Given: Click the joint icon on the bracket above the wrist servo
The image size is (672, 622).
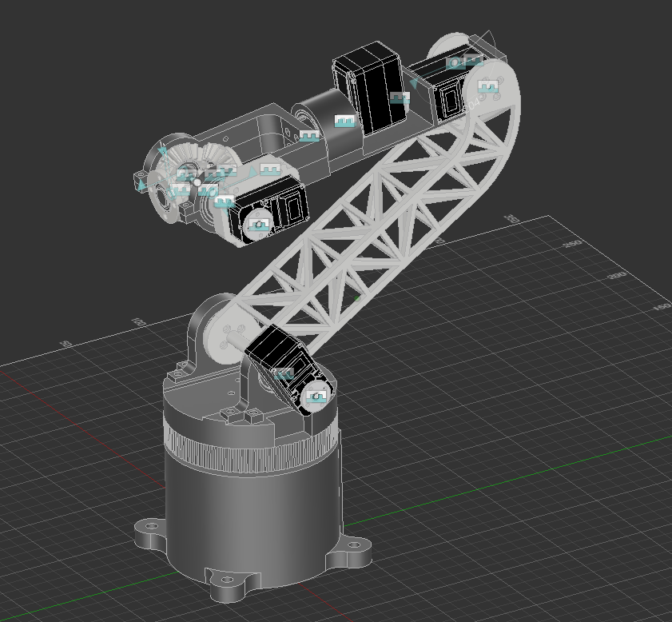Looking at the screenshot, I should point(269,169).
